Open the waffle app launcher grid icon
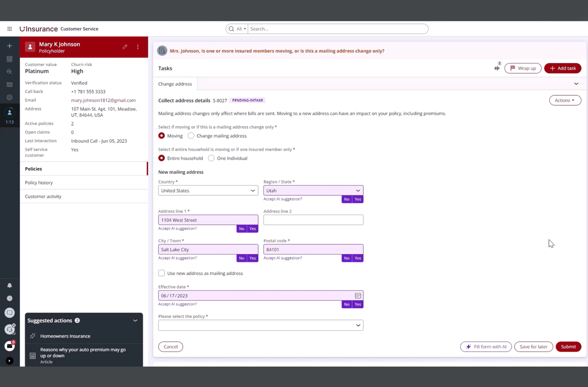This screenshot has width=588, height=387. 9,29
